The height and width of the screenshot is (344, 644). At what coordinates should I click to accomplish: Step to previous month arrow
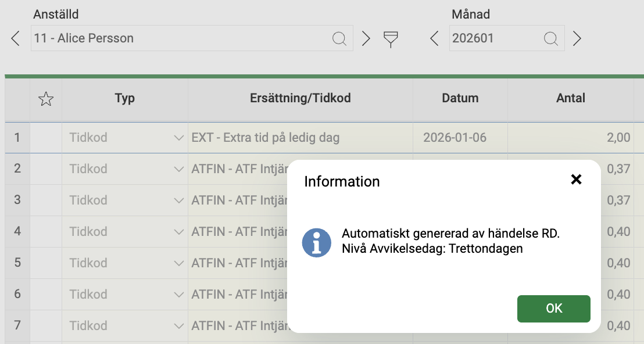tap(434, 38)
